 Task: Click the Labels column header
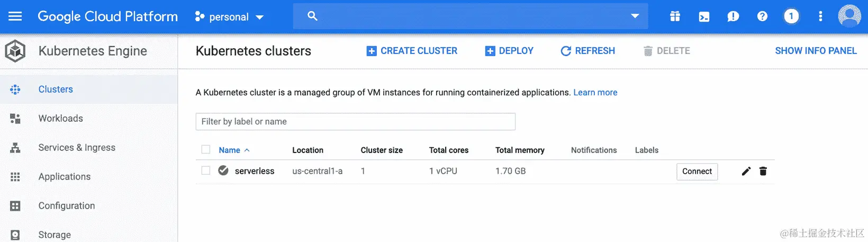647,150
